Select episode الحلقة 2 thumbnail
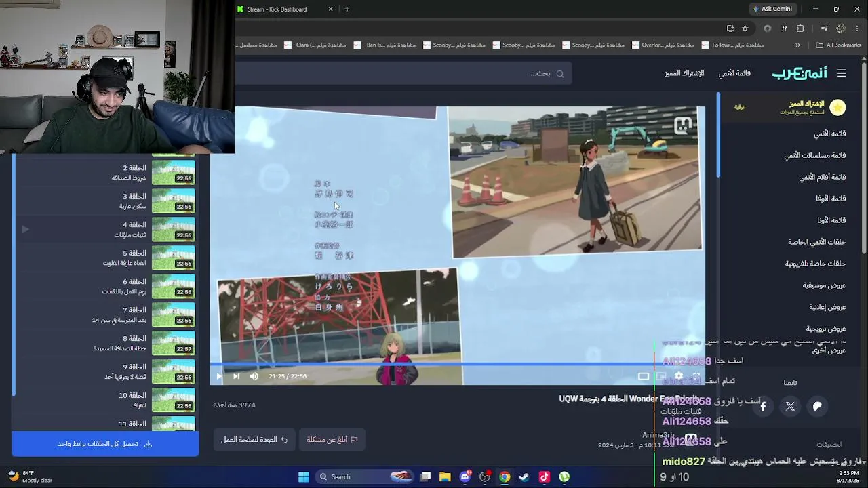Viewport: 868px width, 488px height. click(173, 172)
